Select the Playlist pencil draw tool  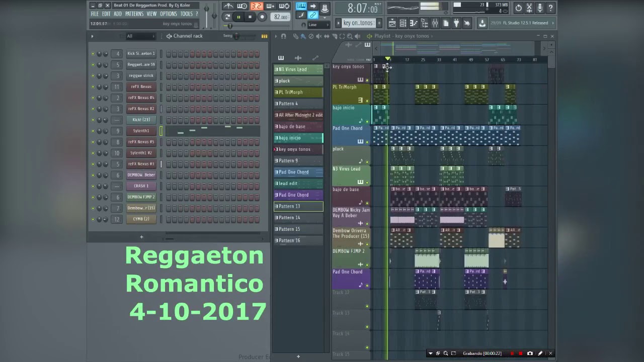pos(296,36)
